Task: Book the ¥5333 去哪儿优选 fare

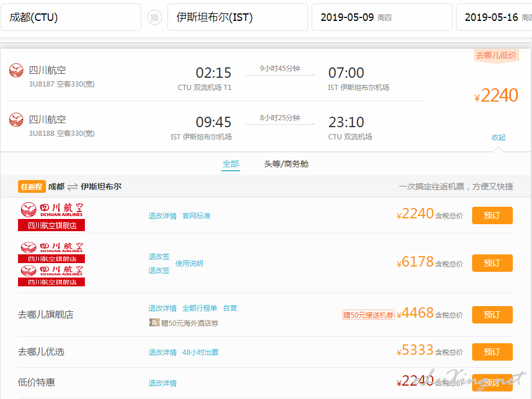Action: (x=492, y=352)
